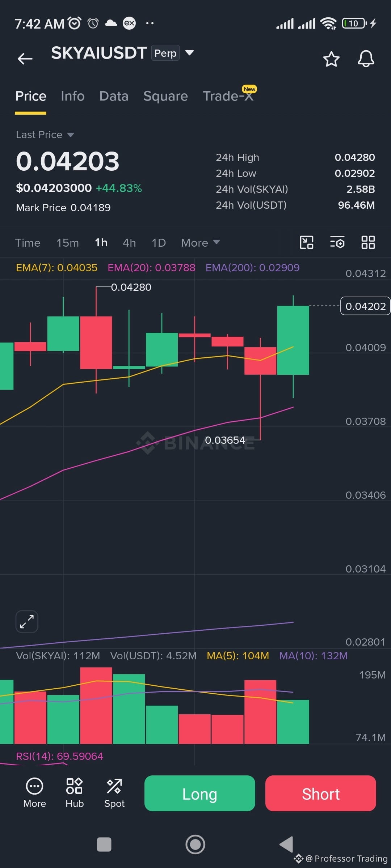The image size is (391, 868).
Task: Select the 15m chart interval
Action: tap(67, 243)
